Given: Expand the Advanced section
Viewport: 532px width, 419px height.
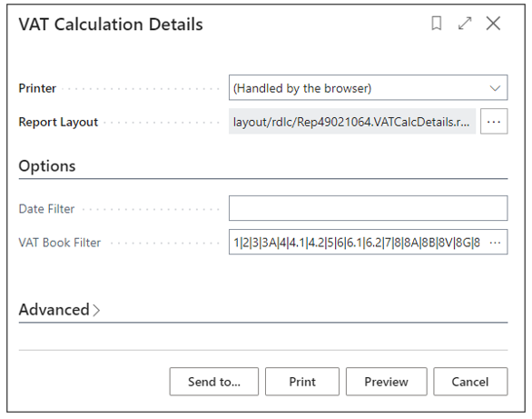Looking at the screenshot, I should pyautogui.click(x=54, y=309).
